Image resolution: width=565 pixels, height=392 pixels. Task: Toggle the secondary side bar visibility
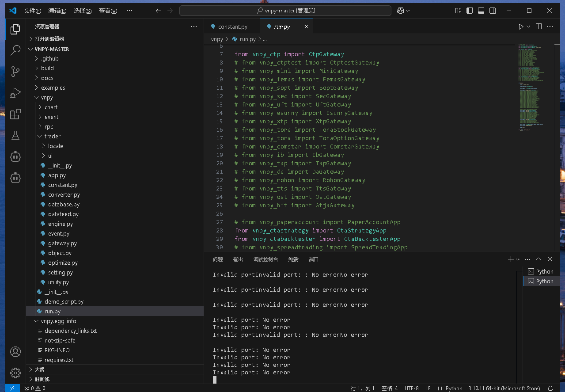pyautogui.click(x=493, y=11)
